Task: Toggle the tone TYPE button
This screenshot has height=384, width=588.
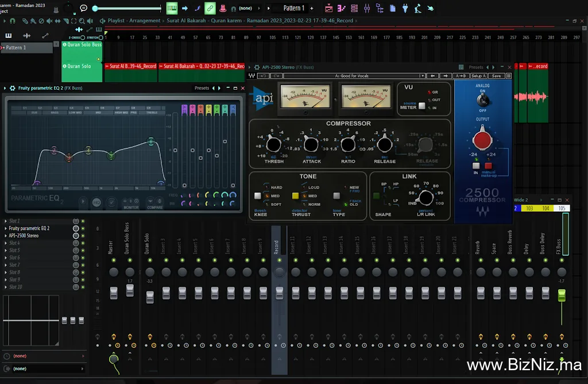Action: pyautogui.click(x=336, y=195)
